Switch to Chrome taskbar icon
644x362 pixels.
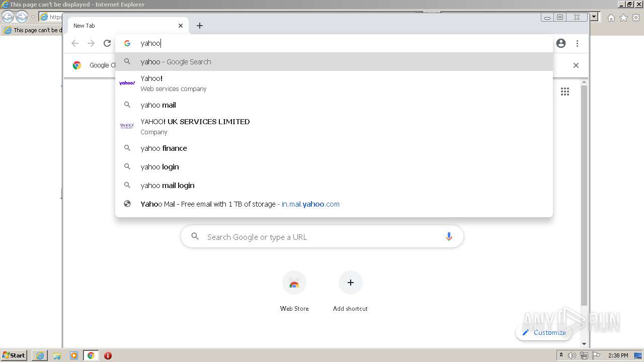pos(91,355)
